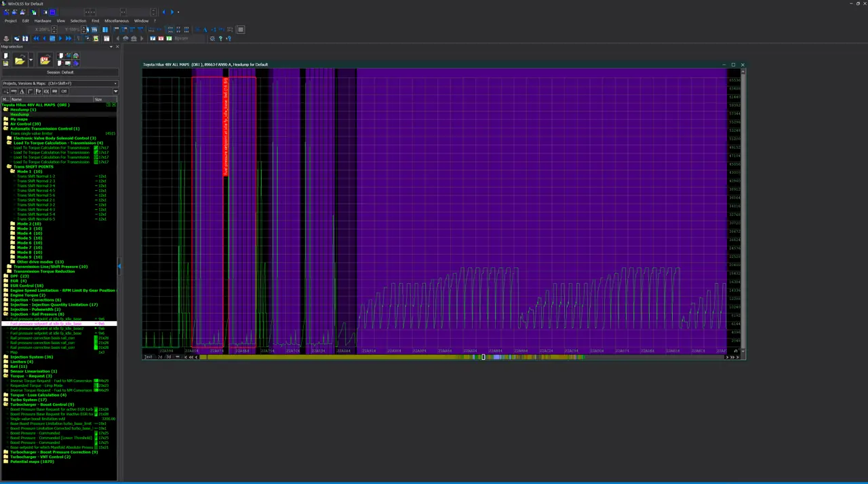Open the Map selection panel options arrow
This screenshot has width=868, height=484.
coord(111,47)
